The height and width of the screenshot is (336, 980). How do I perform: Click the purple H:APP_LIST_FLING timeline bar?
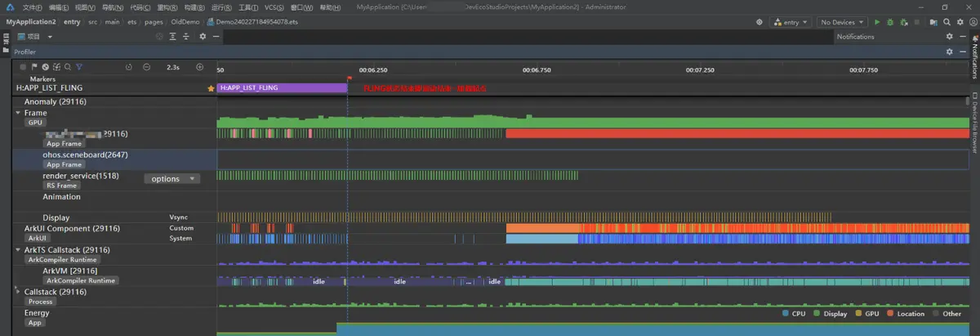(282, 87)
